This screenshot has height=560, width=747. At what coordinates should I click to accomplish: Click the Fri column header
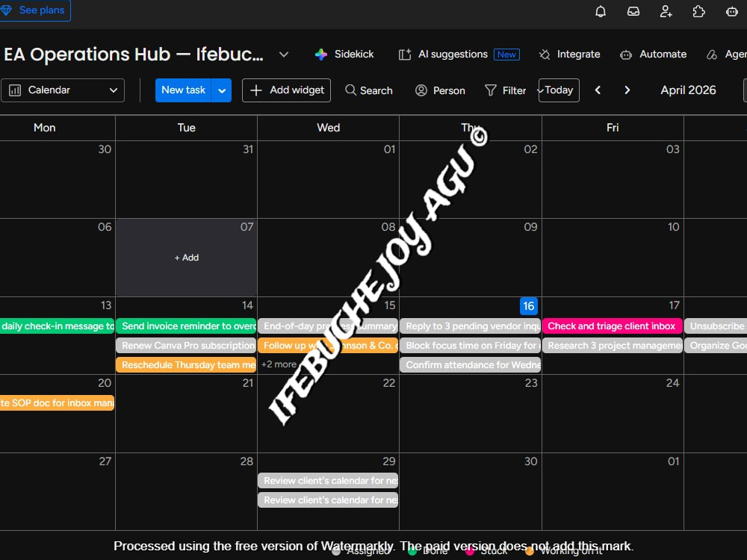pos(613,128)
